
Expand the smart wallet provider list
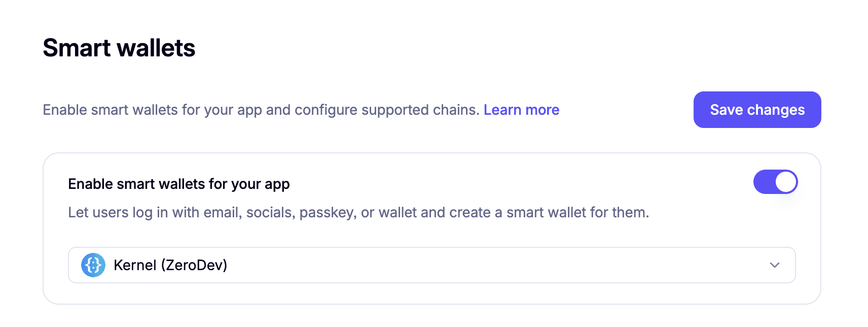431,265
